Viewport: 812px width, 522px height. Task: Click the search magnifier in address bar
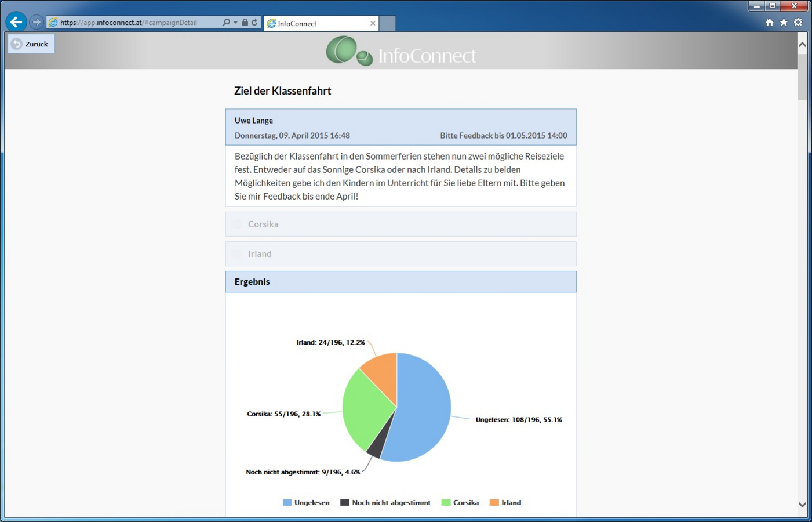click(x=226, y=22)
